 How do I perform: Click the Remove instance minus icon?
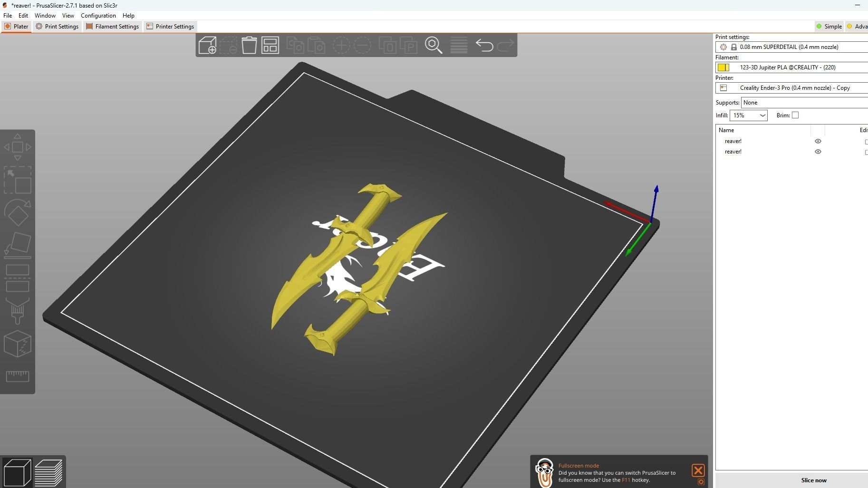[x=362, y=45]
